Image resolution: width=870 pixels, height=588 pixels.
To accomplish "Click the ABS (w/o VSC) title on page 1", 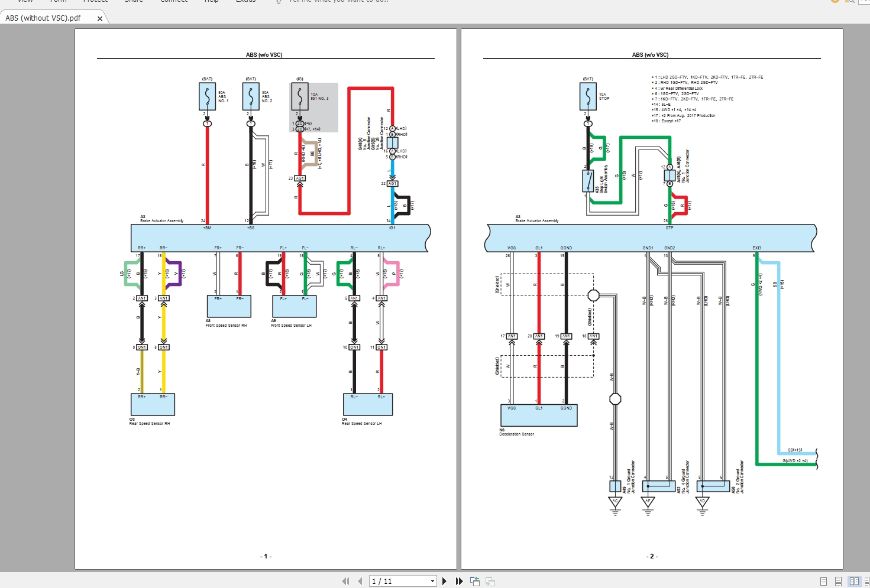I will click(264, 55).
